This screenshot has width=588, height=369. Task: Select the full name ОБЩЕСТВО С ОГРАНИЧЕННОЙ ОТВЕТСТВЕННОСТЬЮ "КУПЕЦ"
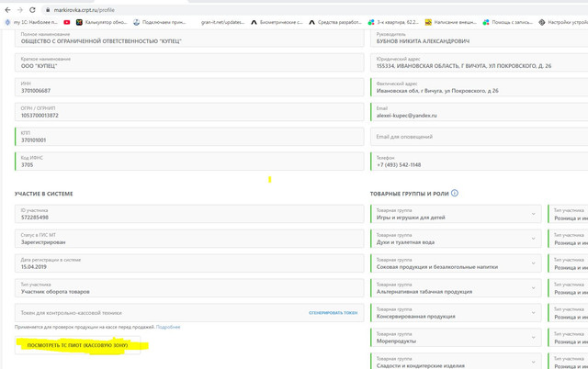point(101,41)
